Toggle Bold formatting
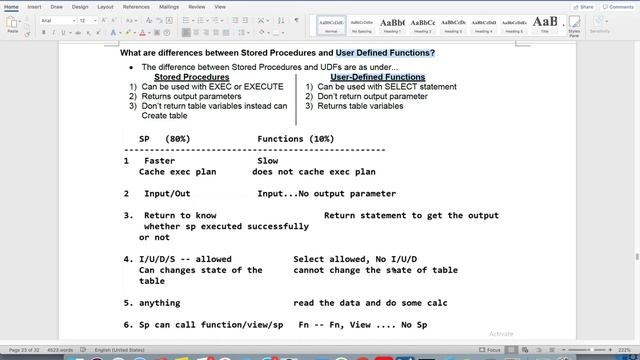The image size is (640, 360). coord(44,33)
